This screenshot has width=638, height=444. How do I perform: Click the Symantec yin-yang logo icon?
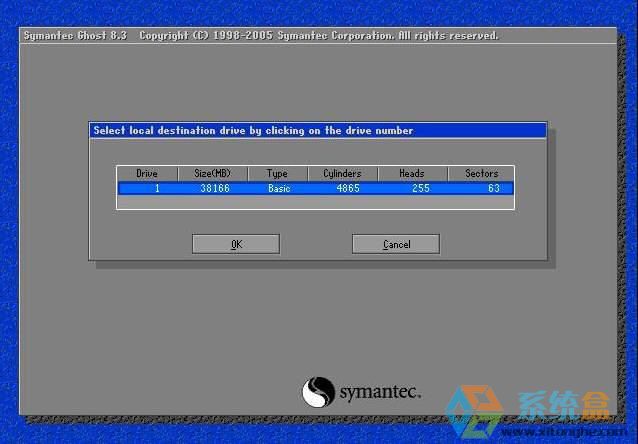(x=318, y=392)
